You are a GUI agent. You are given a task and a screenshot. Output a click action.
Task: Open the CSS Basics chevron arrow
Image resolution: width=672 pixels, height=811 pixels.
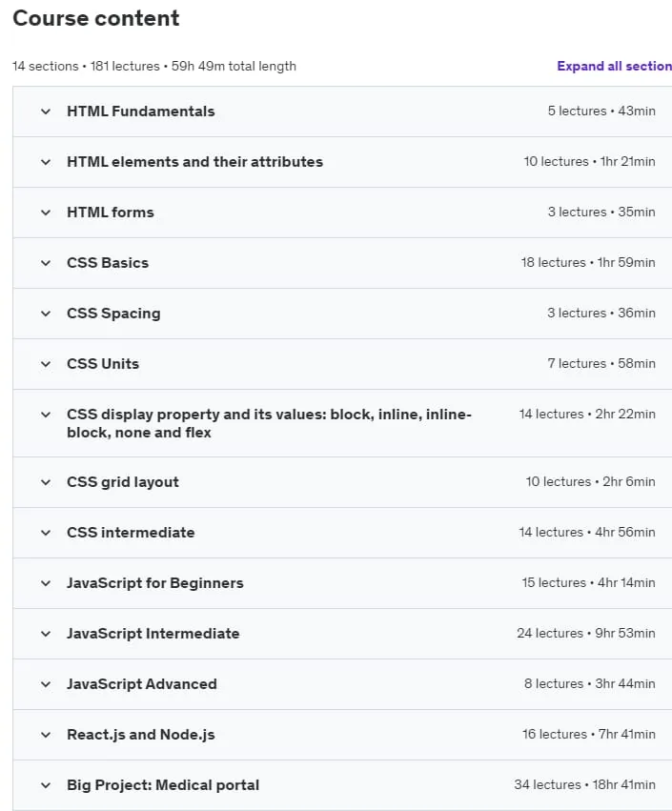pyautogui.click(x=46, y=263)
